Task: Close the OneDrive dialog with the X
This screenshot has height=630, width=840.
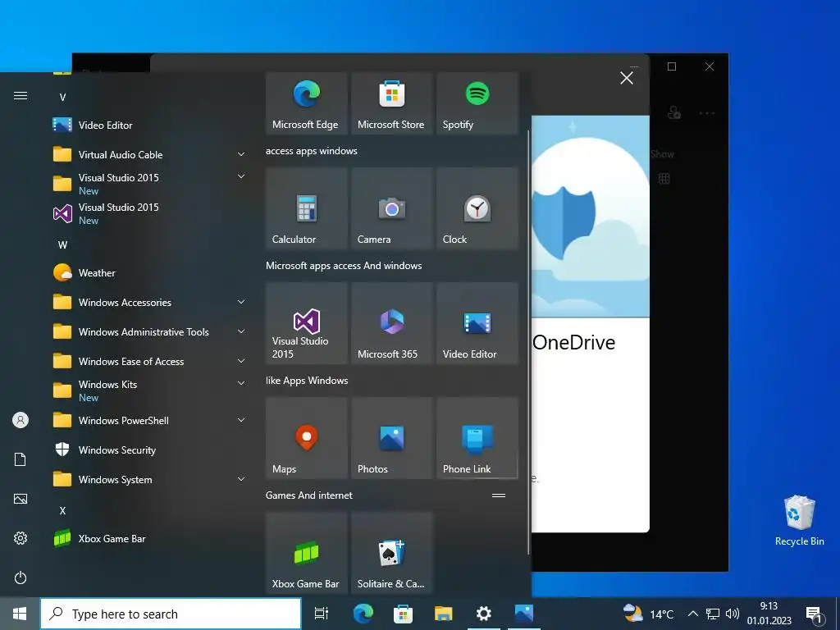Action: tap(627, 78)
